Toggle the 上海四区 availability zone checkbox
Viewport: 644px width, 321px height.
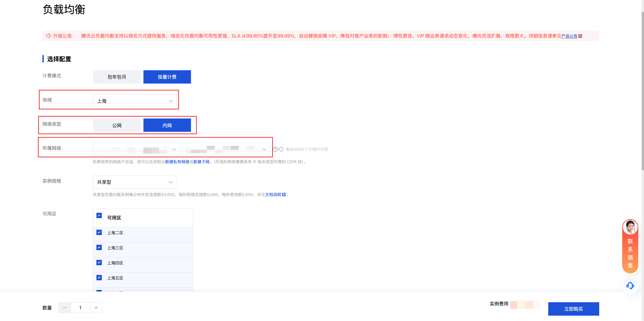(x=99, y=263)
